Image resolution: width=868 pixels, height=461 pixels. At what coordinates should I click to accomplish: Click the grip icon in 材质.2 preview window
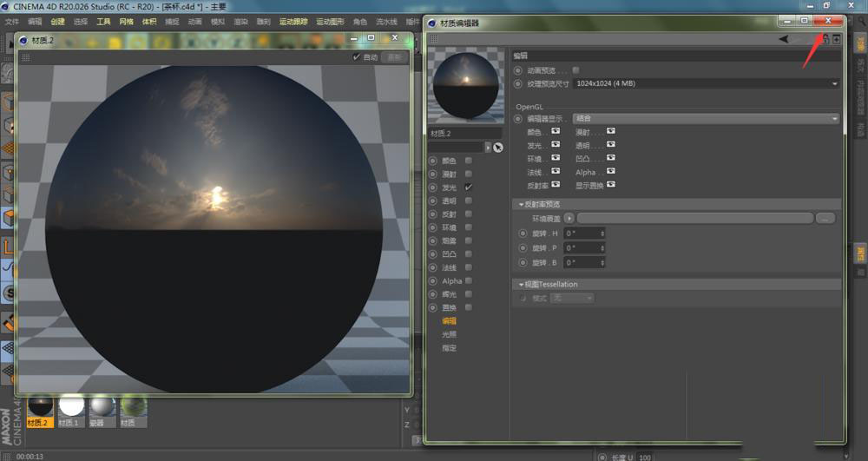pyautogui.click(x=25, y=57)
